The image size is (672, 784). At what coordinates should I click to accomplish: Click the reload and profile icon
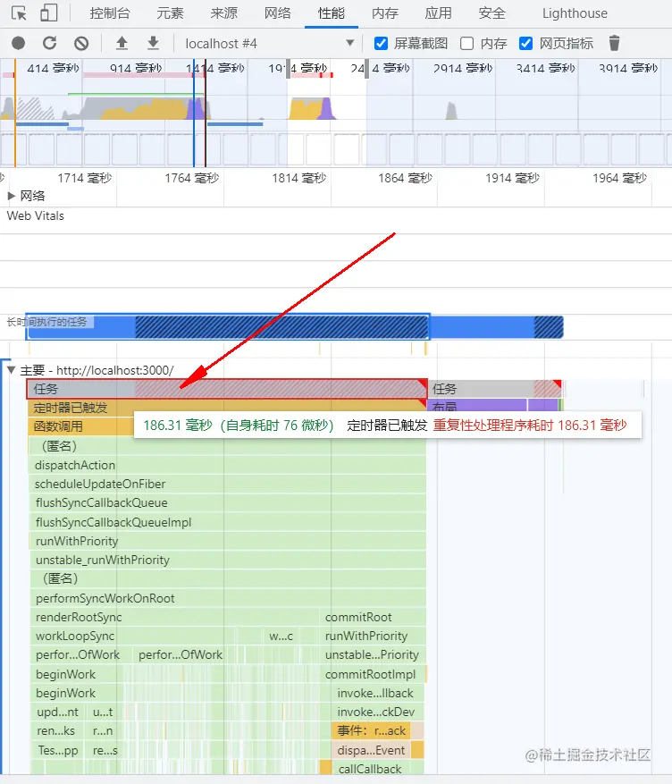coord(49,44)
